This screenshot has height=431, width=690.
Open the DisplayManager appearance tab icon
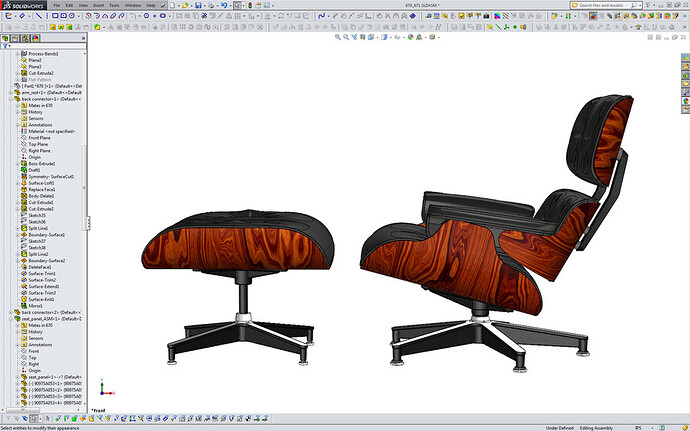[35, 38]
